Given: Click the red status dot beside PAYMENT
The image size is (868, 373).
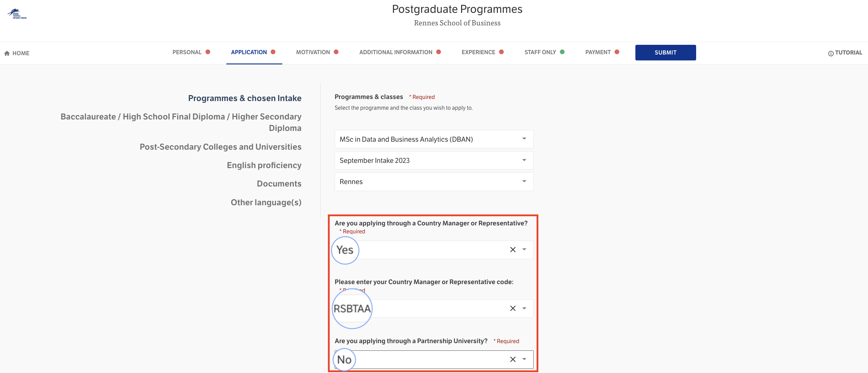Looking at the screenshot, I should tap(617, 52).
